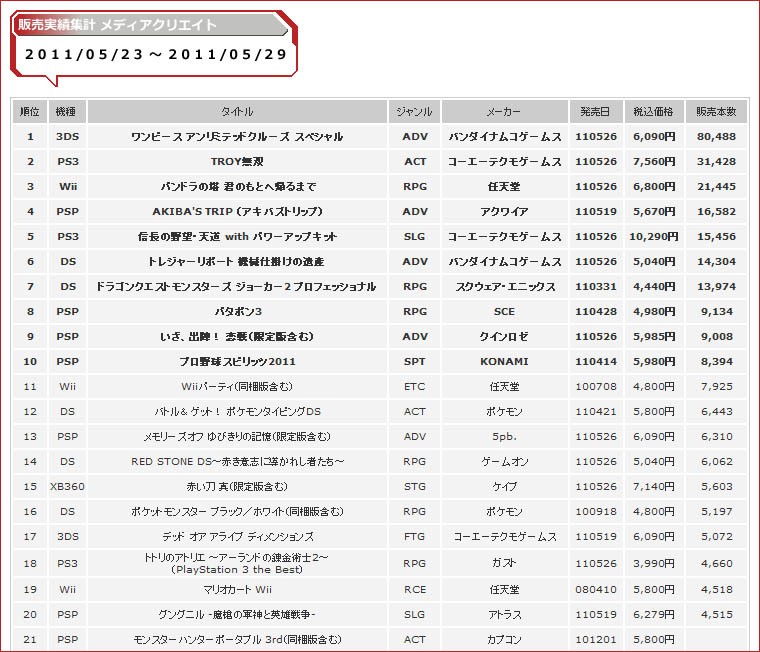This screenshot has height=652, width=760.
Task: Select the title TROY無双
Action: pos(237,161)
